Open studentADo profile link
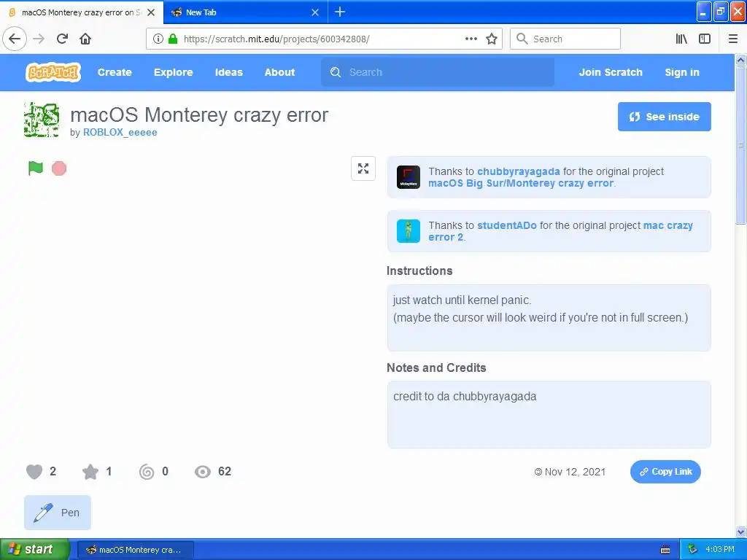Image resolution: width=747 pixels, height=560 pixels. point(507,225)
